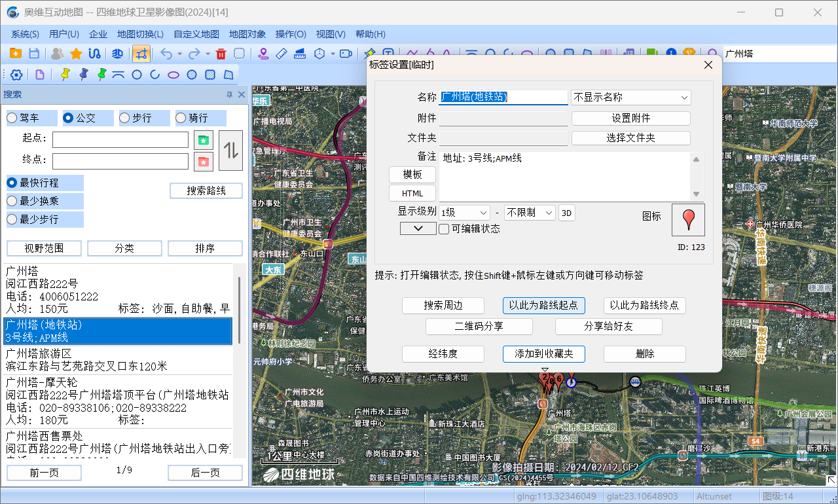Open the 操作(O) menu

[x=291, y=34]
